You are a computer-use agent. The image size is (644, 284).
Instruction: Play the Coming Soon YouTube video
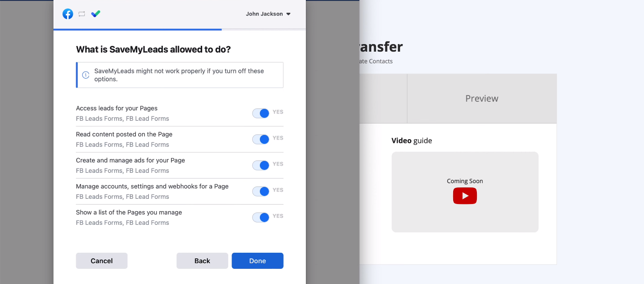465,196
